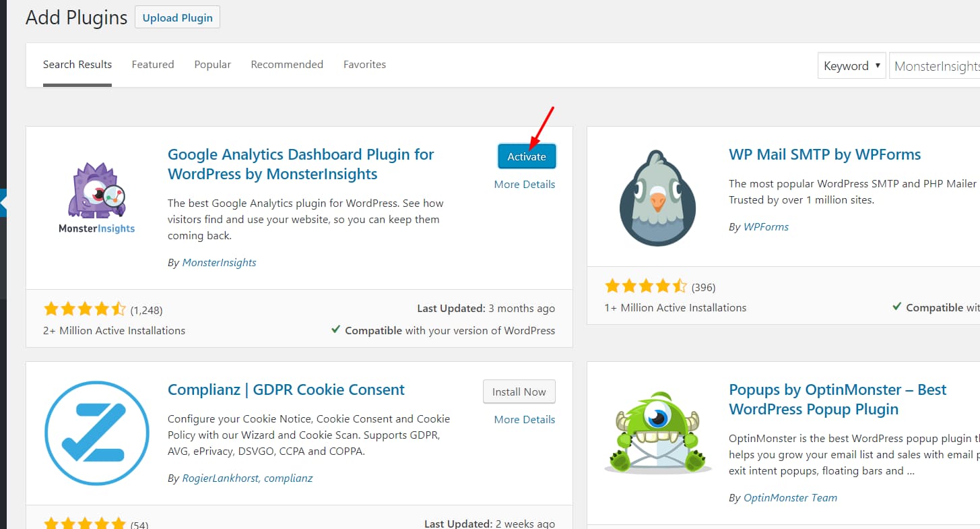Click the green compatibility checkmark for MonsterInsights
The width and height of the screenshot is (980, 529).
pos(335,330)
